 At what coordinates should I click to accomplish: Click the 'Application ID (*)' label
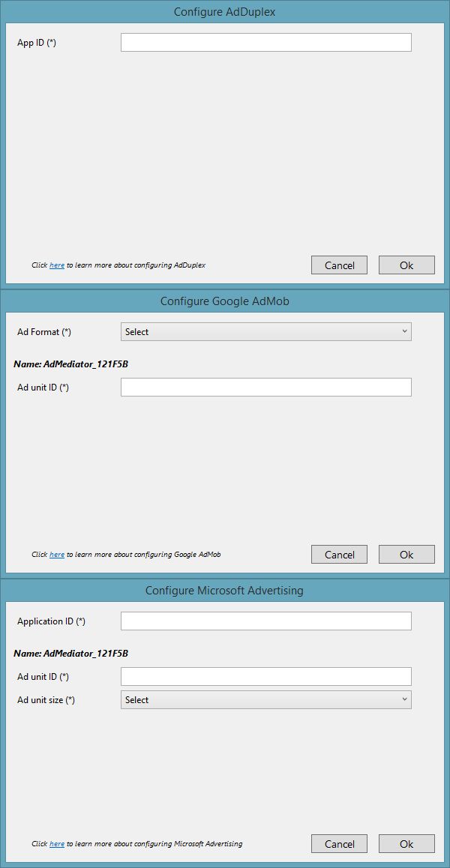(x=52, y=621)
